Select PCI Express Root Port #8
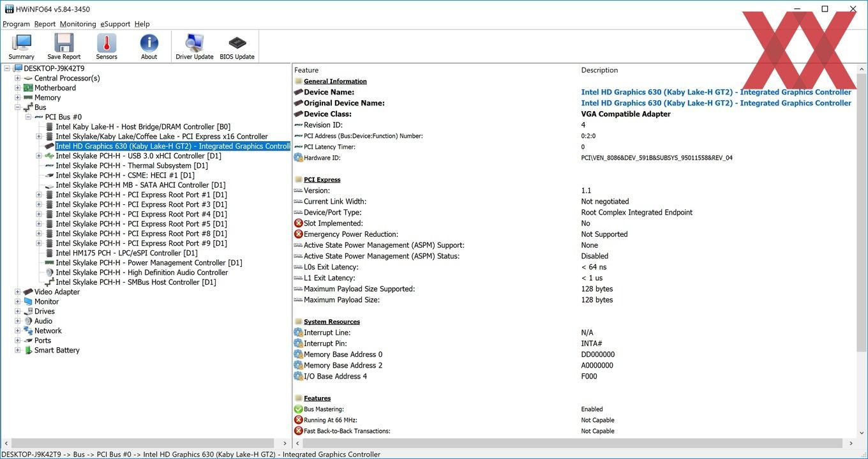This screenshot has height=459, width=868. pos(141,234)
